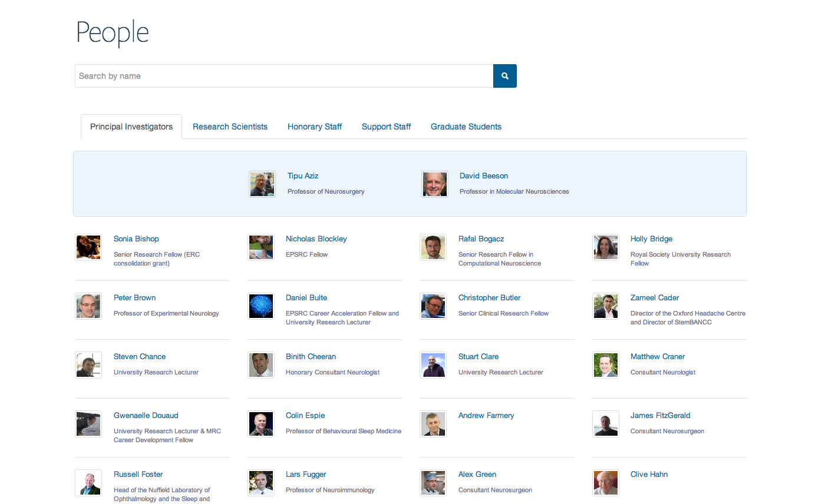
Task: Click the search magnifier button
Action: point(504,76)
